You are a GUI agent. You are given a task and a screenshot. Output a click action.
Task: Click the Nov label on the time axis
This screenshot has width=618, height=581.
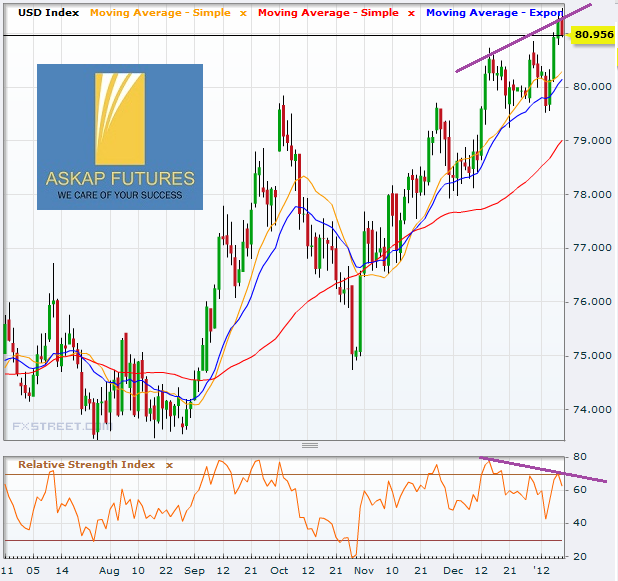click(363, 570)
